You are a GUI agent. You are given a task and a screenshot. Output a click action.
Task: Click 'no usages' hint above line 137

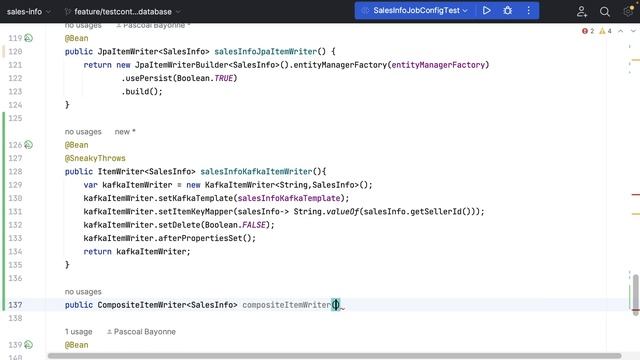(83, 292)
